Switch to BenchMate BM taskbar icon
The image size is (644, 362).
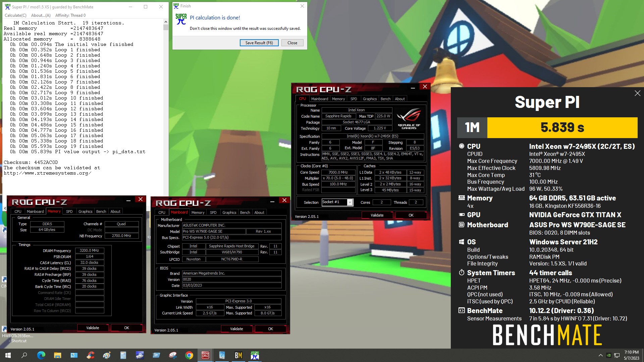[238, 355]
